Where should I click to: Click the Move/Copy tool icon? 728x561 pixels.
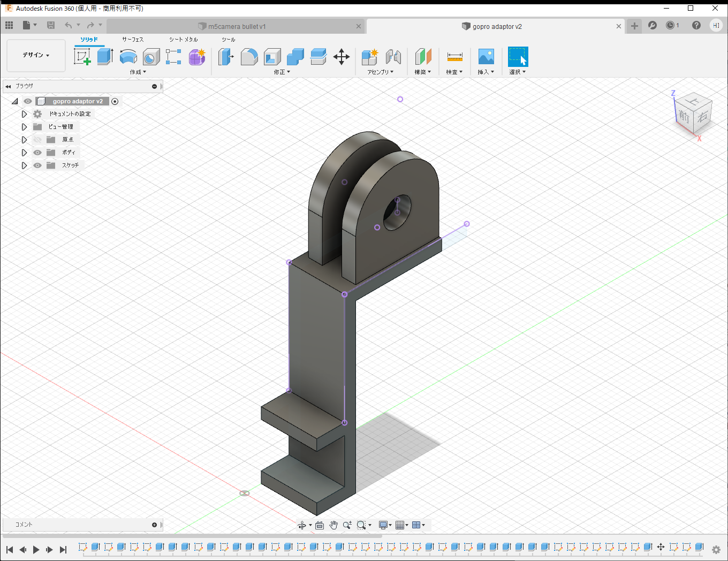pyautogui.click(x=341, y=56)
